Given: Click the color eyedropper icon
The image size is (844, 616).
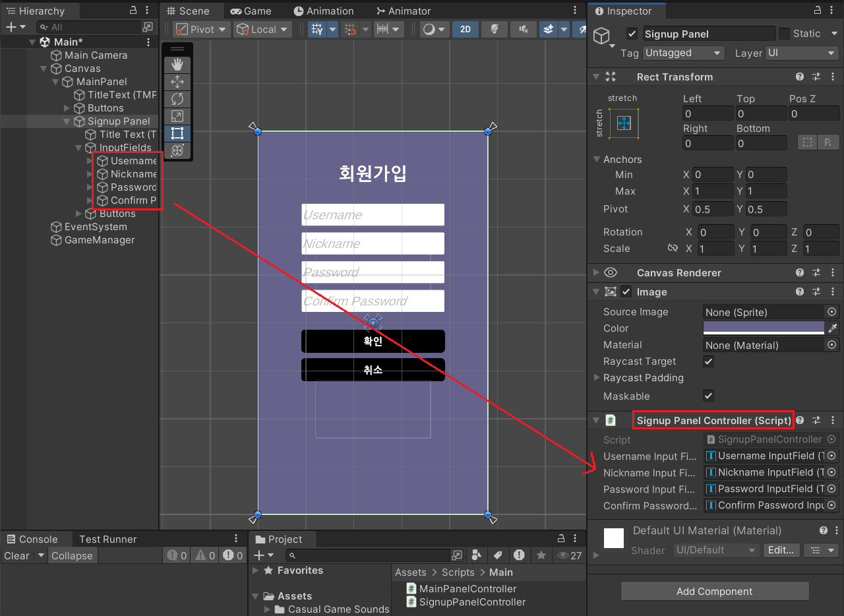Looking at the screenshot, I should click(832, 328).
